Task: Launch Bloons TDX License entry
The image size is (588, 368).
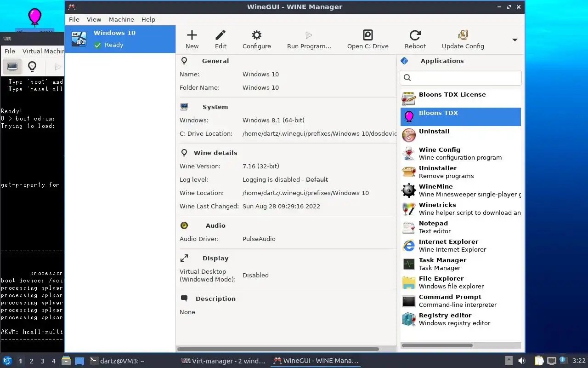Action: pyautogui.click(x=461, y=98)
